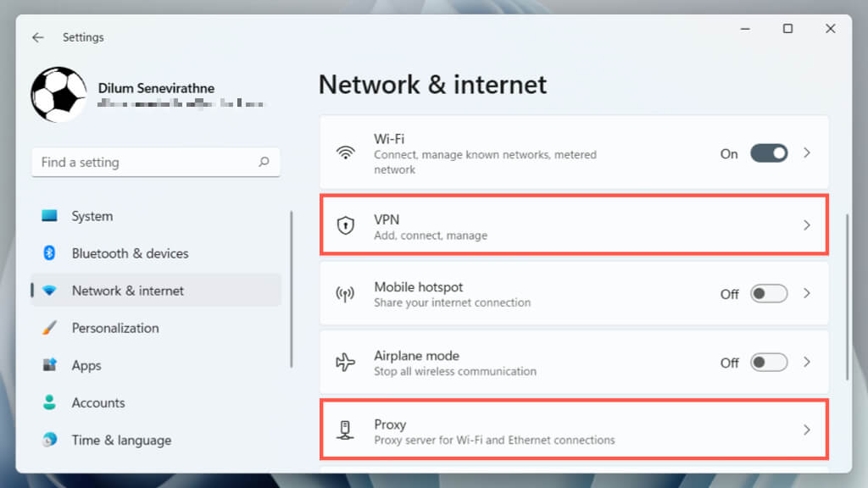Screen dimensions: 868x488
Task: Open VPN page via chevron arrow
Action: (807, 225)
